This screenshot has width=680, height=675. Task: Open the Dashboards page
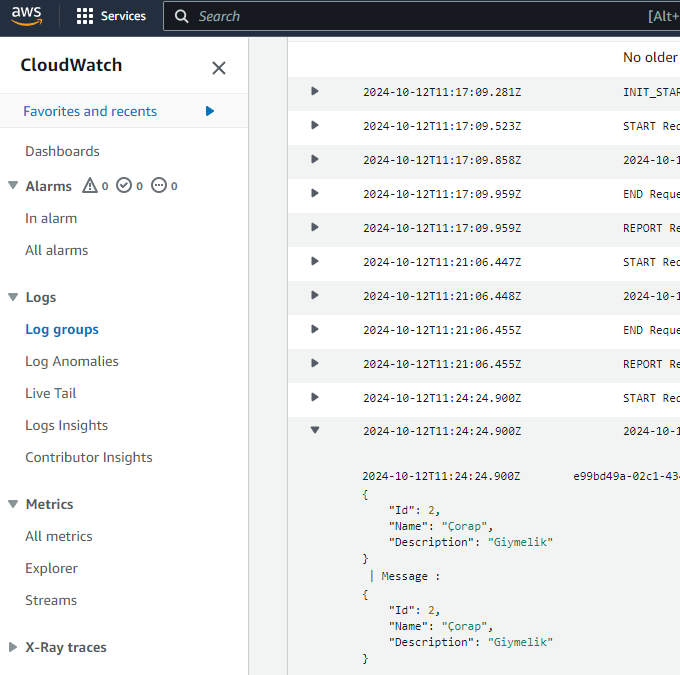(62, 151)
